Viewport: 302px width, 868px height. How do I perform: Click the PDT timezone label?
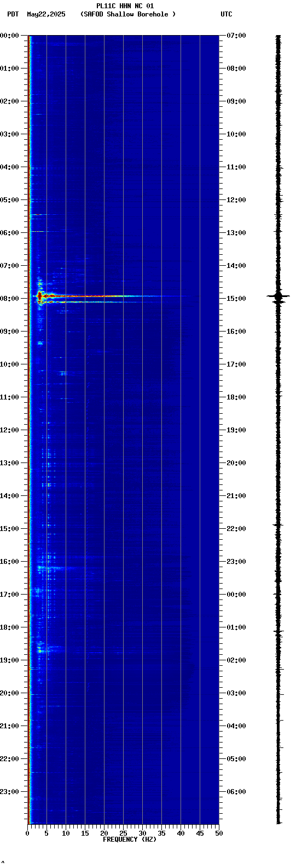(13, 14)
